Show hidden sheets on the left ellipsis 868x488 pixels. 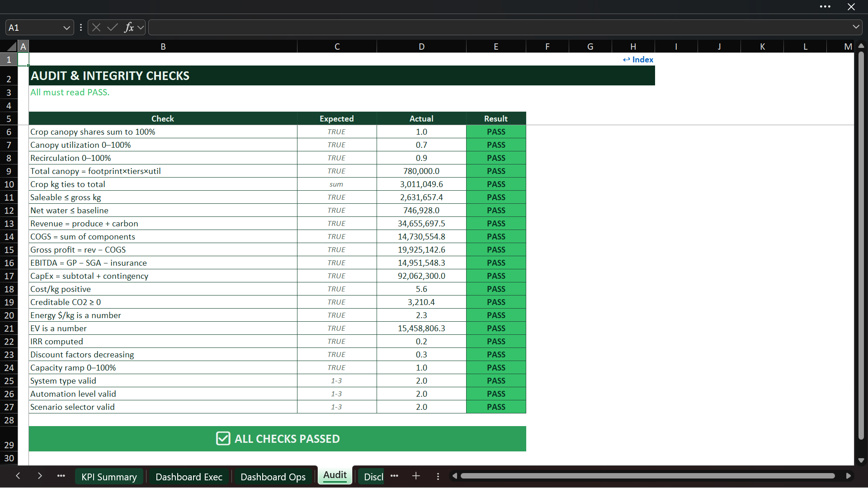(61, 476)
